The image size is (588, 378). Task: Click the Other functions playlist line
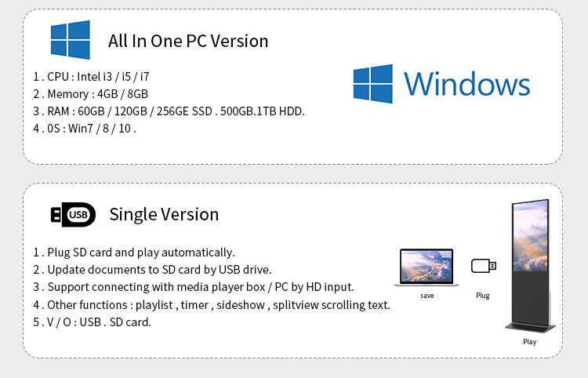(212, 304)
